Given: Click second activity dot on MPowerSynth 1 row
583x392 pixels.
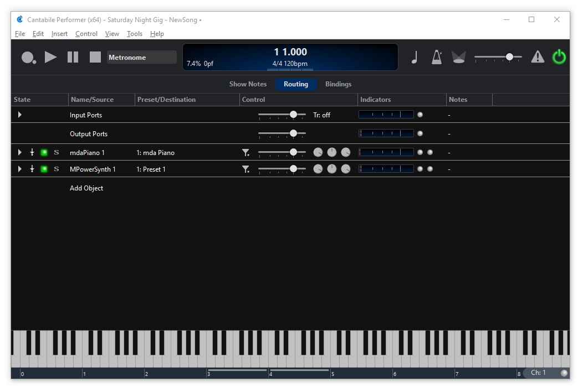Looking at the screenshot, I should (430, 169).
